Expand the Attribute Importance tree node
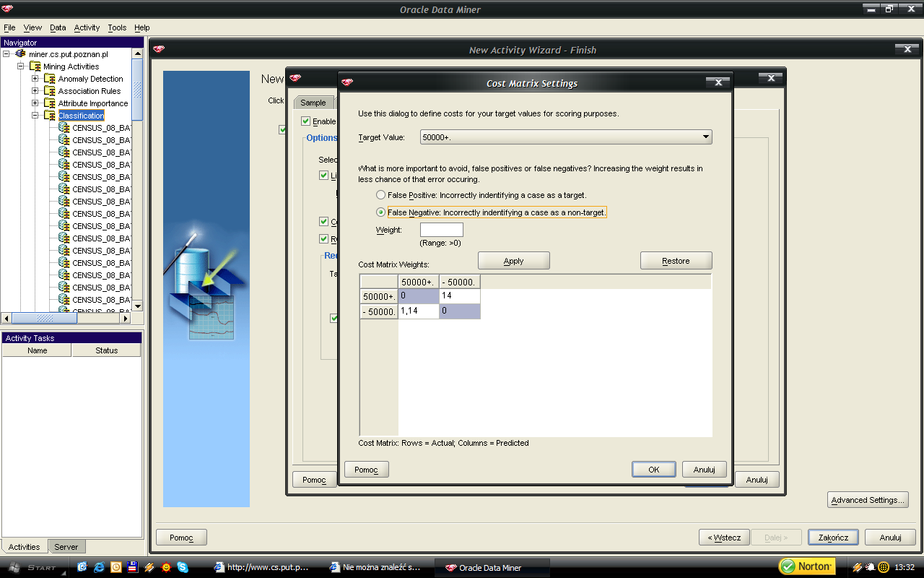Image resolution: width=924 pixels, height=578 pixels. point(35,103)
